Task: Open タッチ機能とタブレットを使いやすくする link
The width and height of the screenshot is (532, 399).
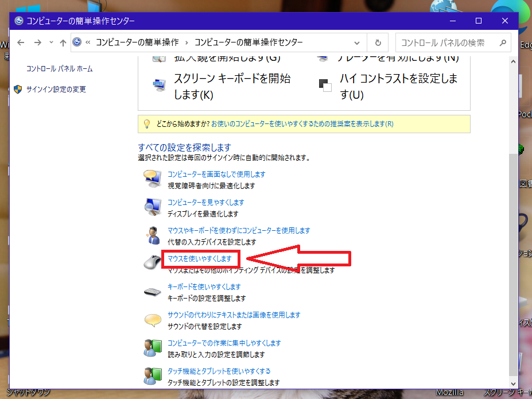Action: (x=219, y=371)
